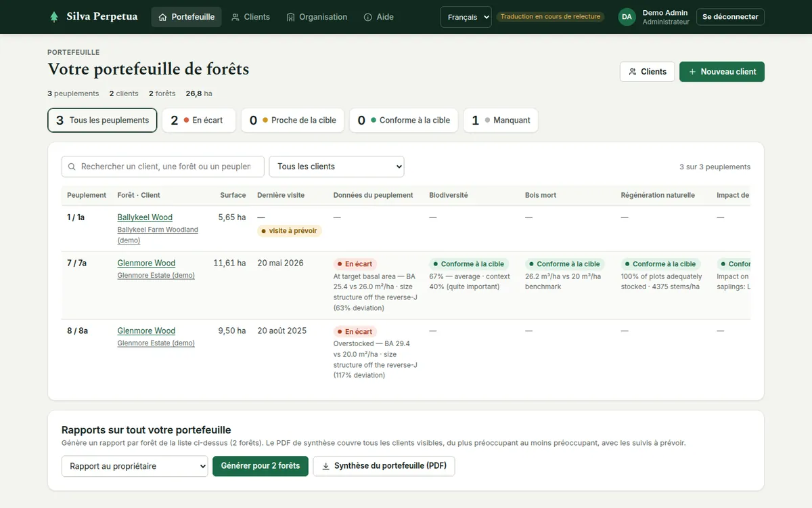Click the 'Données du peuplement' column header
The height and width of the screenshot is (508, 812).
[373, 195]
